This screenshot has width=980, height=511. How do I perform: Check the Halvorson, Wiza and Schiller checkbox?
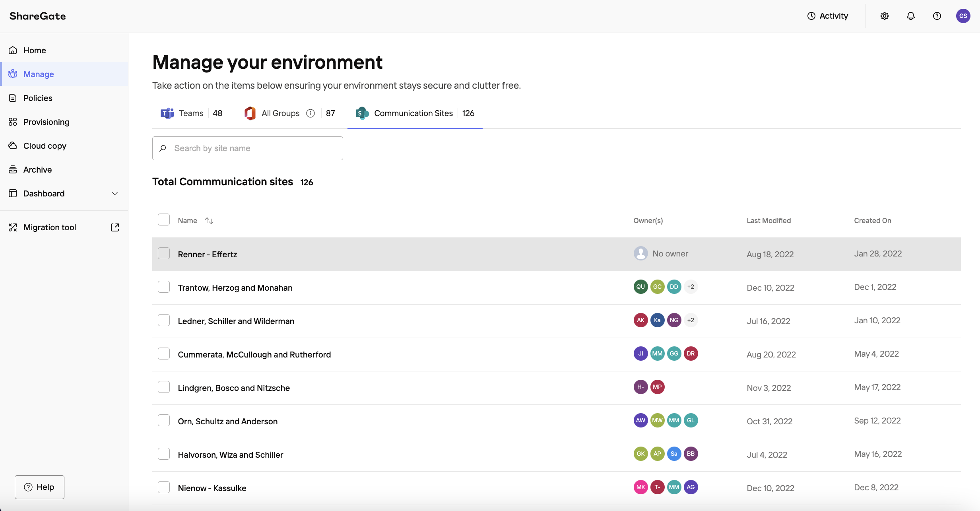pos(164,454)
